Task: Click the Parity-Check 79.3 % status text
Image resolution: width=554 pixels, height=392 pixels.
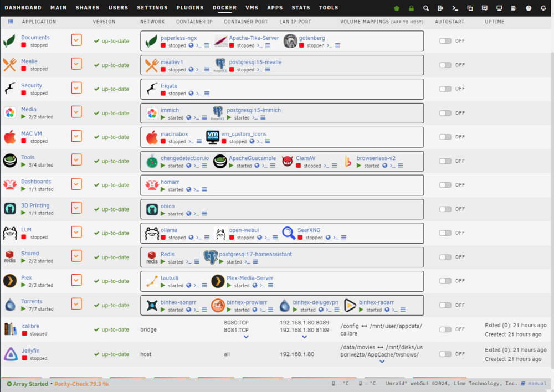Action: click(x=81, y=384)
